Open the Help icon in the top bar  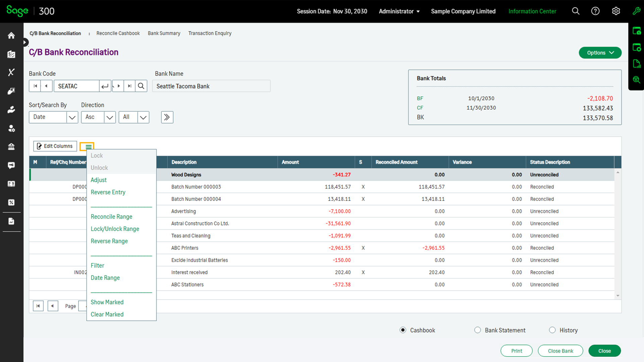[x=596, y=11]
